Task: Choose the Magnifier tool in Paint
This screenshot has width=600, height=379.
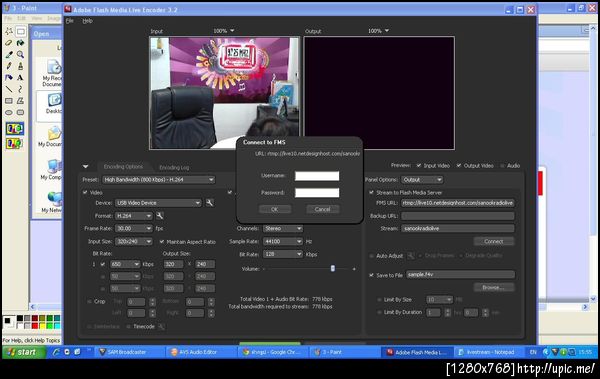Action: pyautogui.click(x=20, y=54)
